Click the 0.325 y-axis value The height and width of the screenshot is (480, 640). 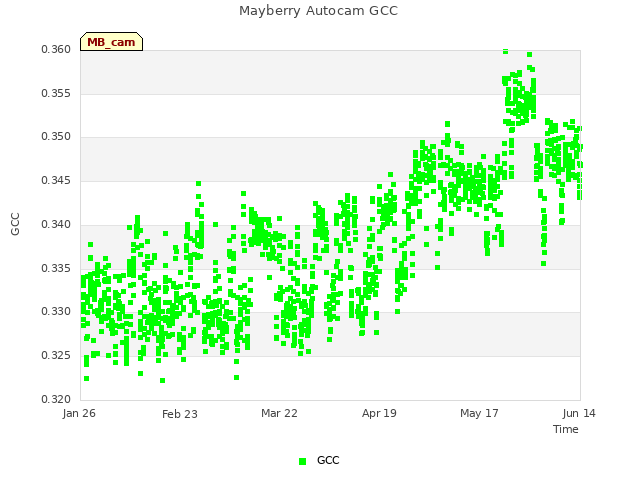point(56,356)
